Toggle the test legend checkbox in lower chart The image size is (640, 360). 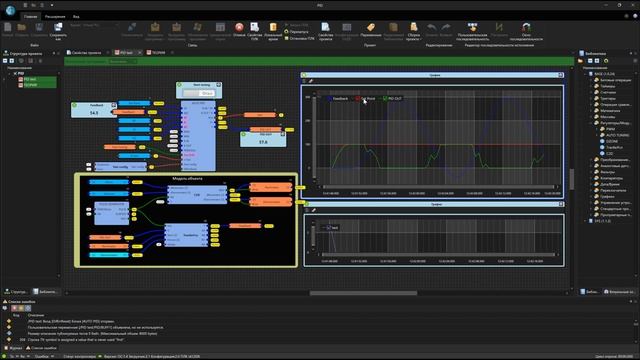click(x=329, y=227)
